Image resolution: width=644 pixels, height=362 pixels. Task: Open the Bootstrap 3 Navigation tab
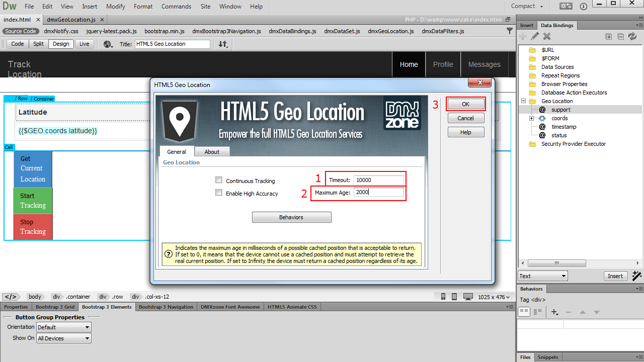(166, 307)
